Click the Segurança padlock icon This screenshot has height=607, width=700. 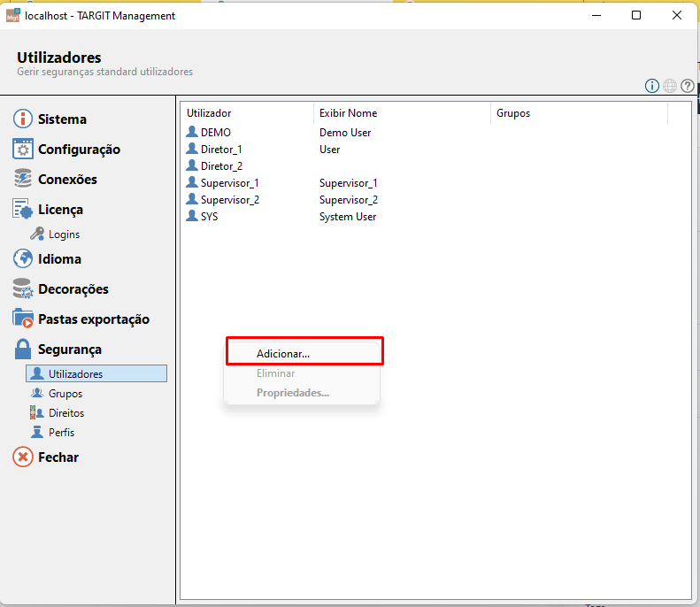click(22, 349)
